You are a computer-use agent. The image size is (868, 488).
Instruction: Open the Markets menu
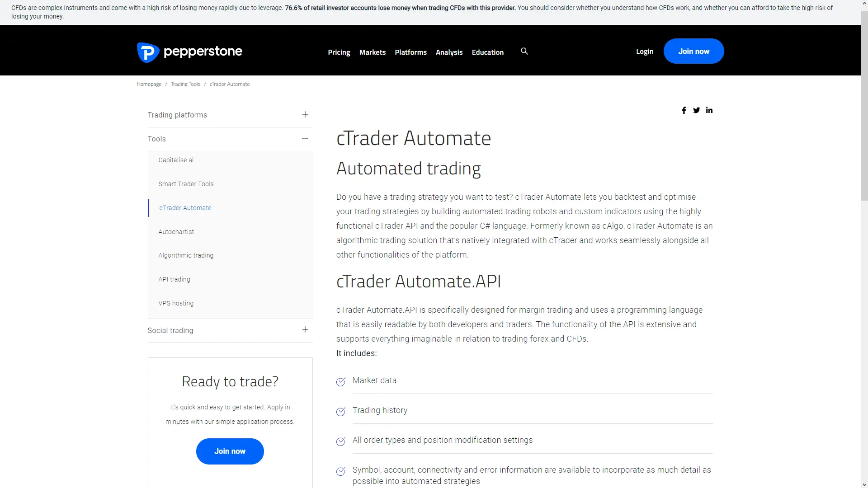[x=373, y=52]
